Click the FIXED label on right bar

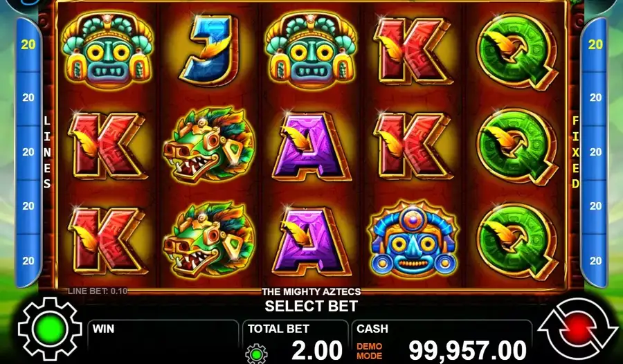[x=575, y=152]
